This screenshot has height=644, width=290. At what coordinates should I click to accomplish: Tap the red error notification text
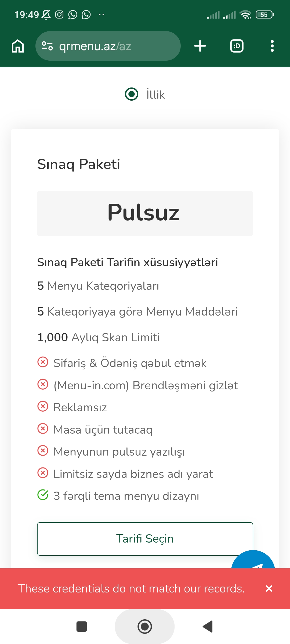coord(131,588)
